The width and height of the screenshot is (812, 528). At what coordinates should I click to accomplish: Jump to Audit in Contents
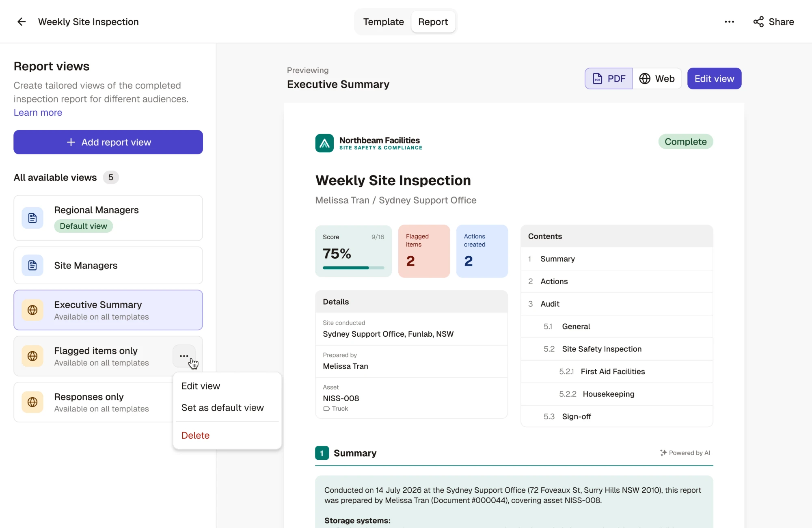click(617, 304)
